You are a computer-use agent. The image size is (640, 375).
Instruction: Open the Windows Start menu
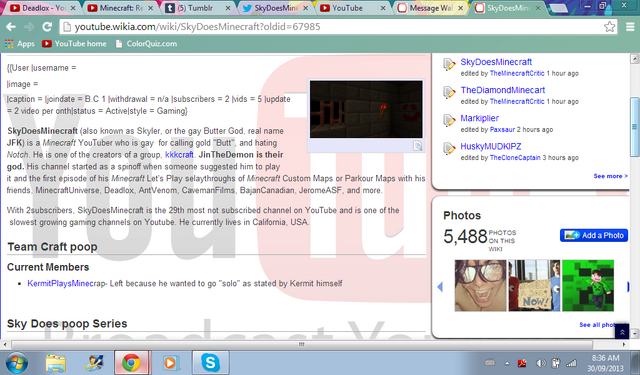tap(17, 363)
